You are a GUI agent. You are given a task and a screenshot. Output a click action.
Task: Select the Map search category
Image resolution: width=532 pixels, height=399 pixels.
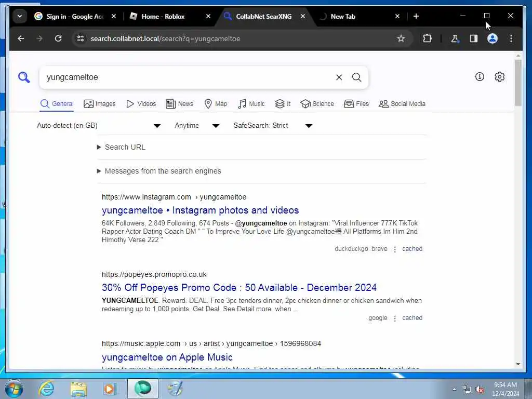216,104
